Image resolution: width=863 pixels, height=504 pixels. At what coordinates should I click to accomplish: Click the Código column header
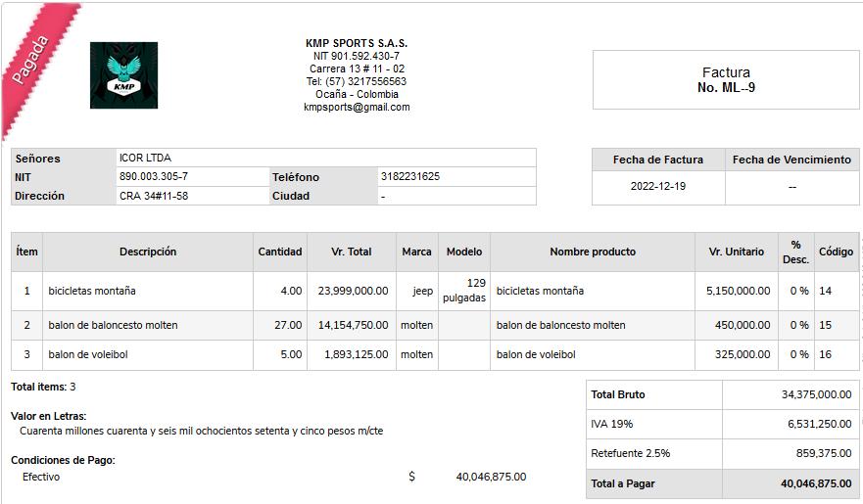836,252
